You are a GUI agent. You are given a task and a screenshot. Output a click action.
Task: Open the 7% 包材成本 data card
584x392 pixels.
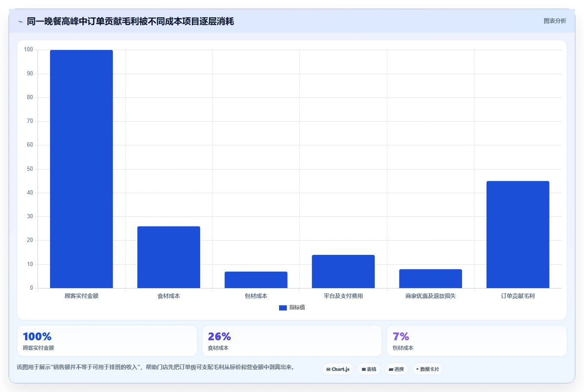tap(477, 341)
